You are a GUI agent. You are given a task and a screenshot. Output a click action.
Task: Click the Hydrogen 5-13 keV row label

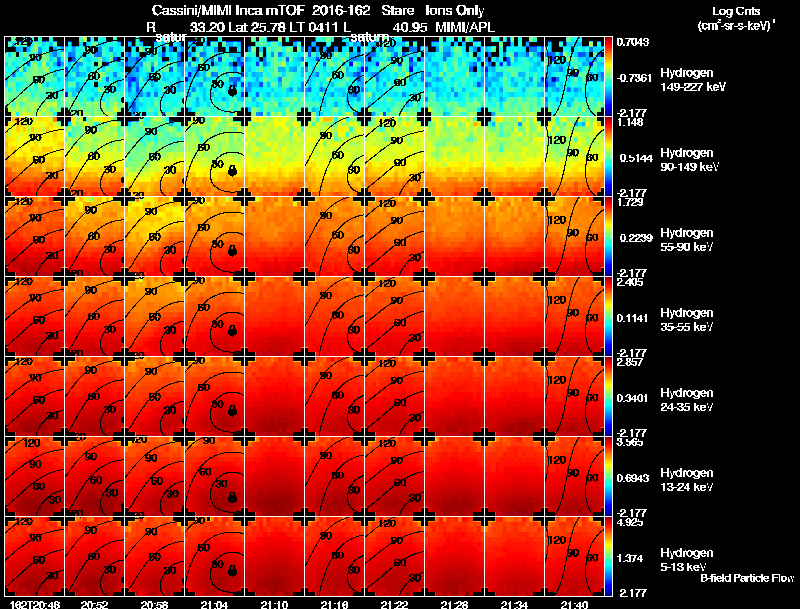(x=687, y=560)
